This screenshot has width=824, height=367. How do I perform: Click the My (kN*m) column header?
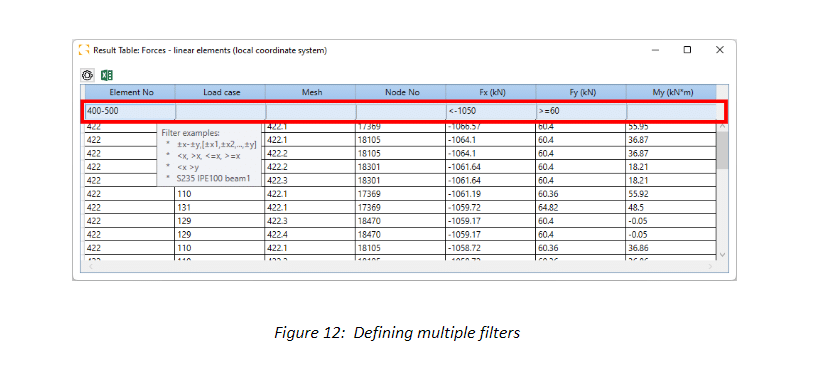point(671,92)
